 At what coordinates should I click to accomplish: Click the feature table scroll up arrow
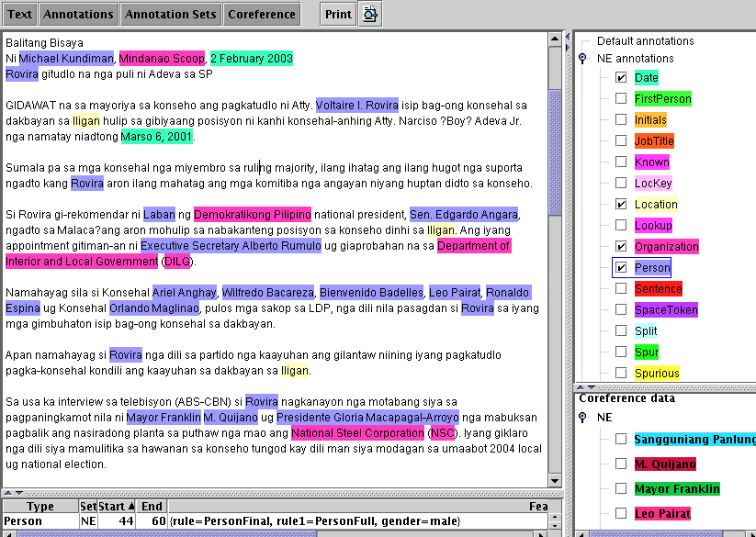pos(555,518)
